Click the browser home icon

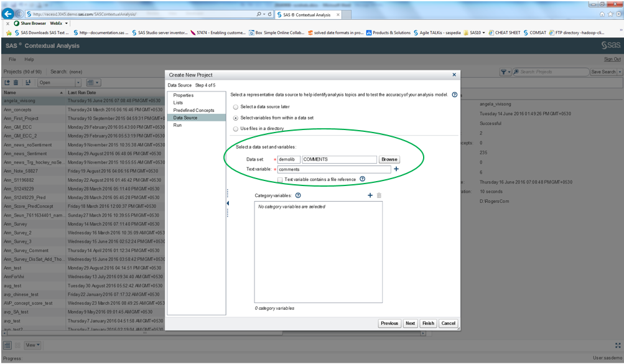pyautogui.click(x=602, y=14)
